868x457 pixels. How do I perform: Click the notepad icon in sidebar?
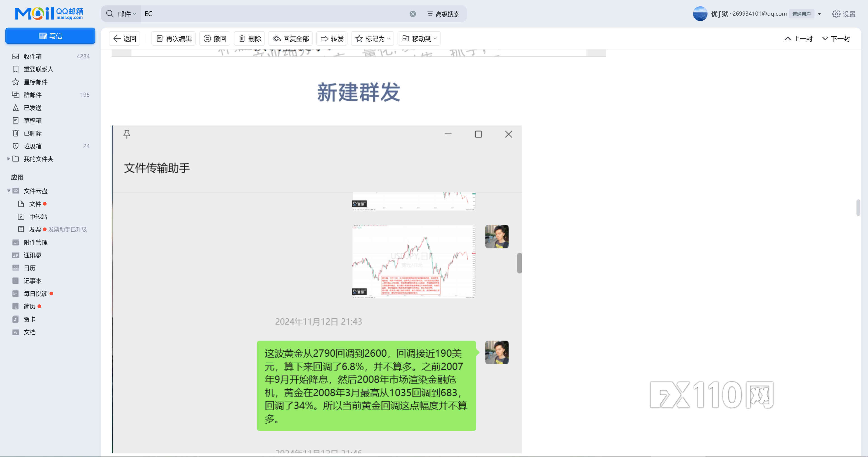(x=16, y=281)
